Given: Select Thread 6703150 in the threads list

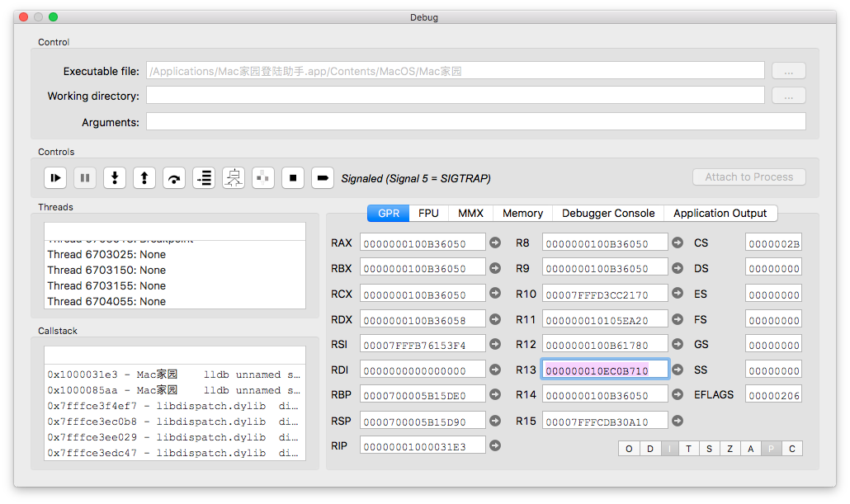Looking at the screenshot, I should (x=106, y=270).
